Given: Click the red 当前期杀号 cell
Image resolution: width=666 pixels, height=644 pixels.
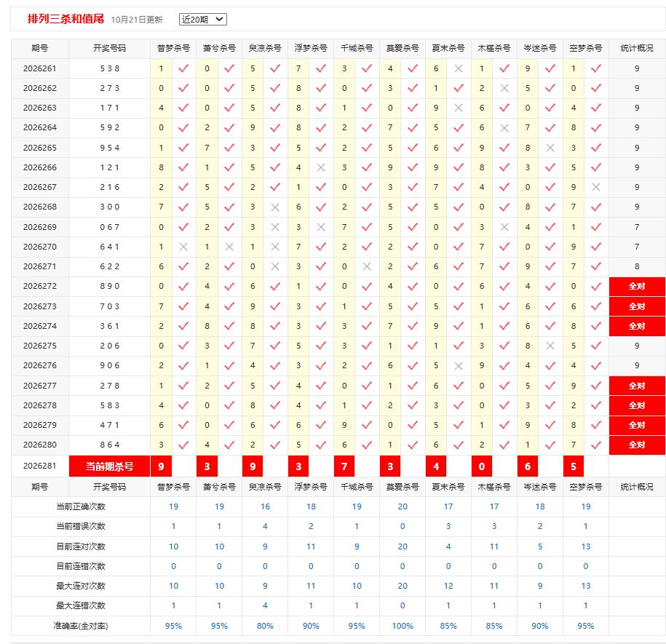Looking at the screenshot, I should coord(110,466).
